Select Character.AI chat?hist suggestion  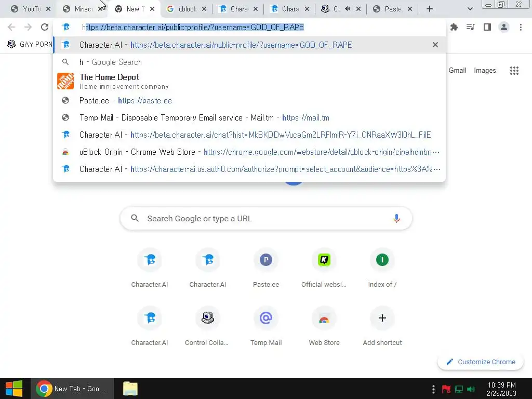(249, 135)
